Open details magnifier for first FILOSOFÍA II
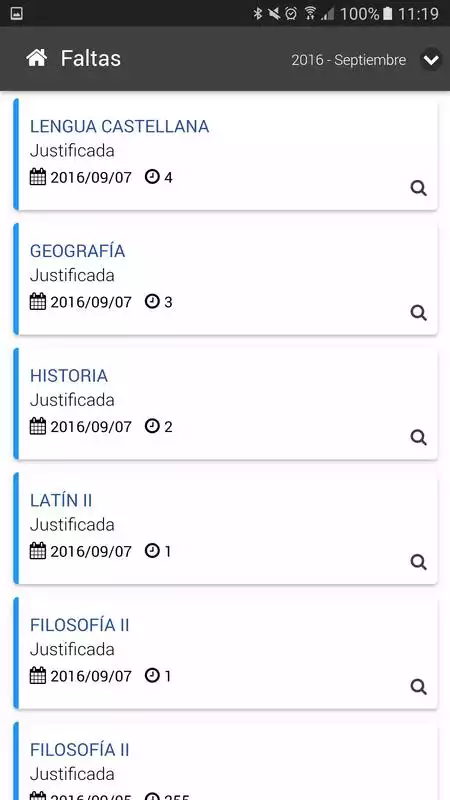The height and width of the screenshot is (800, 450). pos(418,687)
